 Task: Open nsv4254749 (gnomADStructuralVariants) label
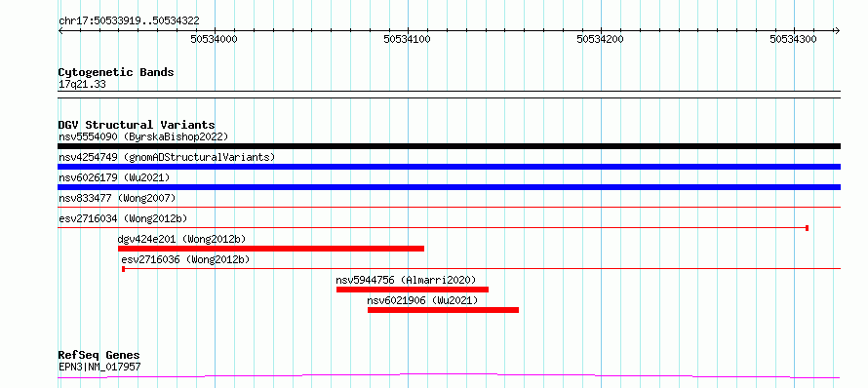[167, 157]
